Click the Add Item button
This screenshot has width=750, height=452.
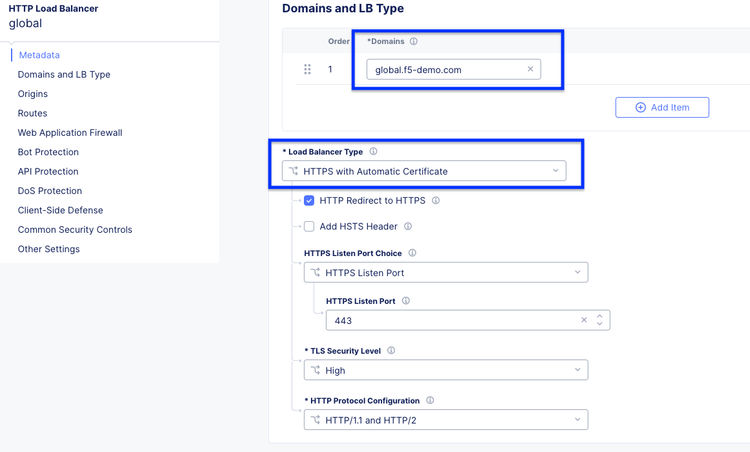coord(662,107)
